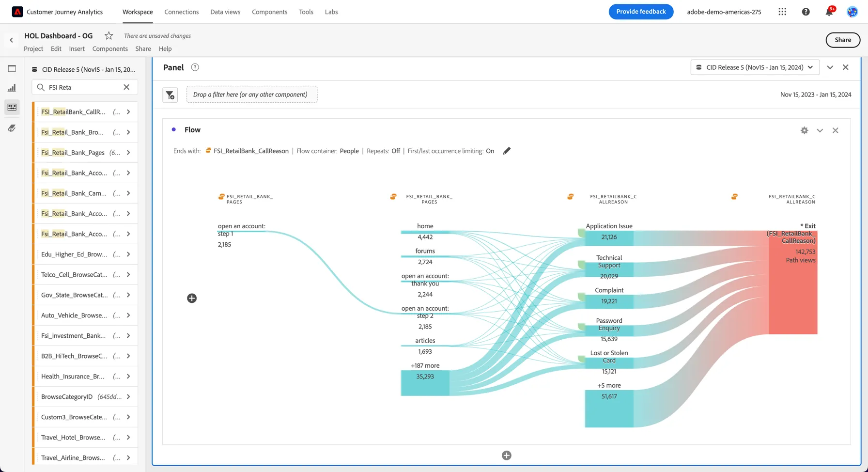Viewport: 868px width, 472px height.
Task: Go back using the left arrow
Action: click(11, 40)
